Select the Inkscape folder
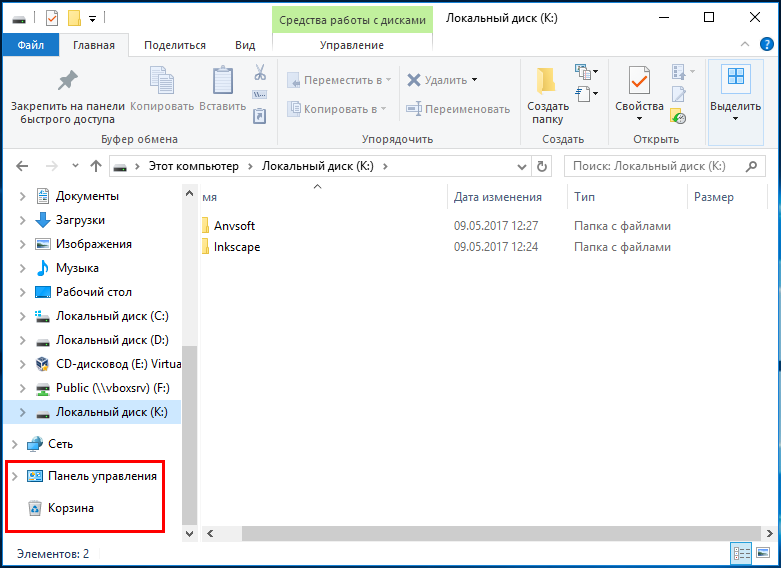Image resolution: width=781 pixels, height=568 pixels. pyautogui.click(x=237, y=247)
